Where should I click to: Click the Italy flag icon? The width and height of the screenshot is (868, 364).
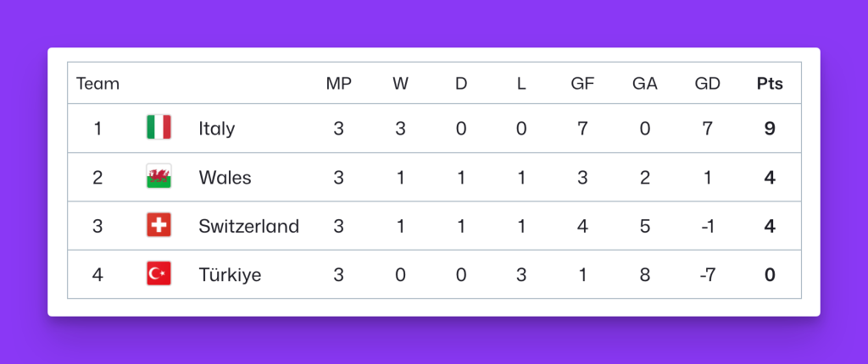(x=159, y=127)
